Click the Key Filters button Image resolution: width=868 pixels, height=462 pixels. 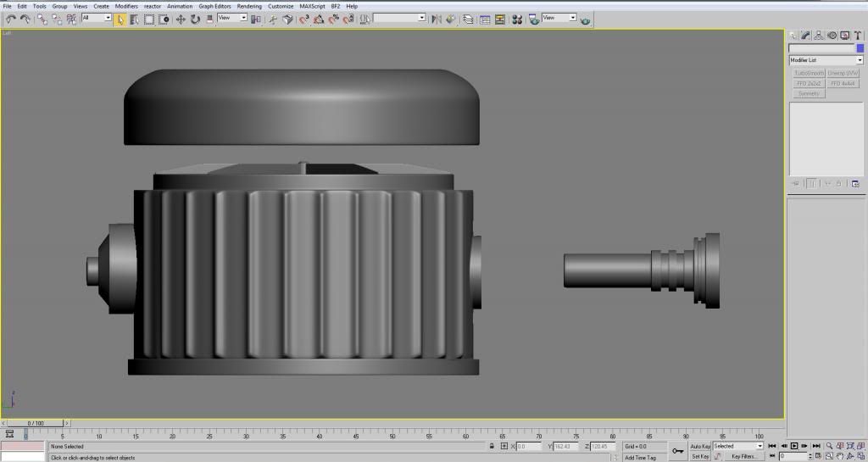pyautogui.click(x=743, y=456)
